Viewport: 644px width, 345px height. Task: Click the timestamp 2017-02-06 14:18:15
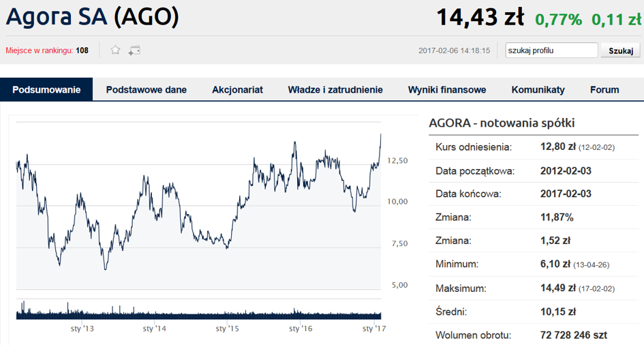point(455,50)
